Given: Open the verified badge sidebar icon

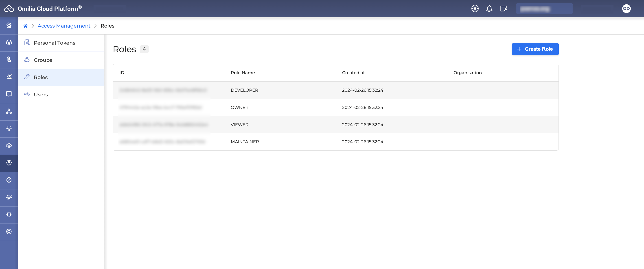Looking at the screenshot, I should tap(9, 180).
